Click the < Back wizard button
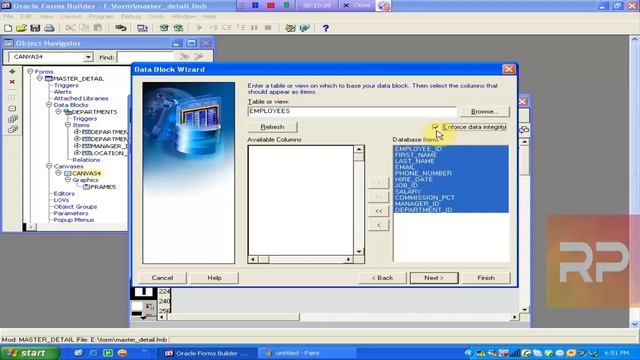This screenshot has height=360, width=640. pyautogui.click(x=382, y=278)
